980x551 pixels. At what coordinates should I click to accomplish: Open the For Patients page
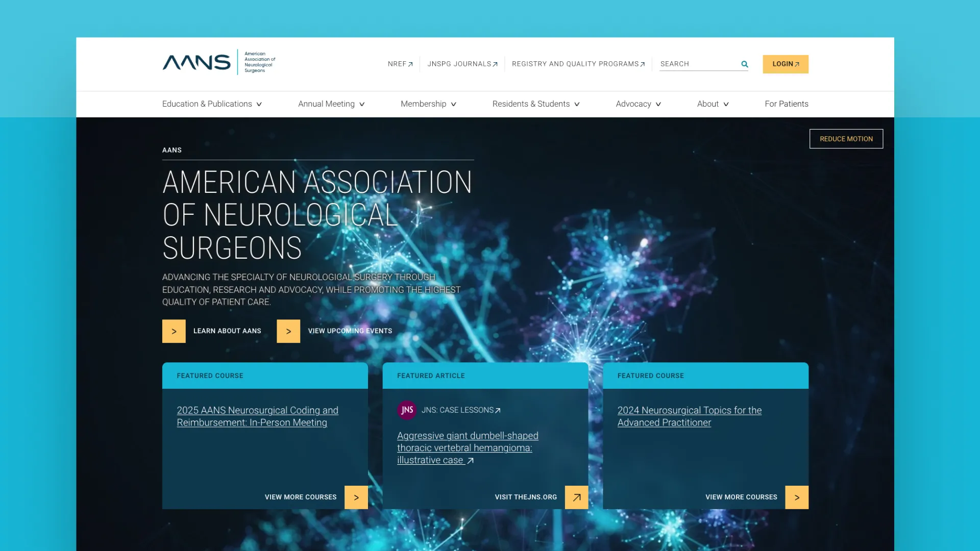(786, 104)
